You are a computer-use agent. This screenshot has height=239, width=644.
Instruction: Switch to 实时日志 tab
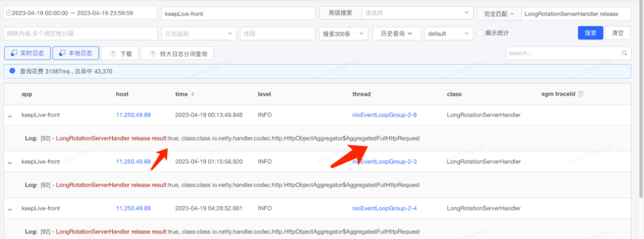[x=27, y=53]
